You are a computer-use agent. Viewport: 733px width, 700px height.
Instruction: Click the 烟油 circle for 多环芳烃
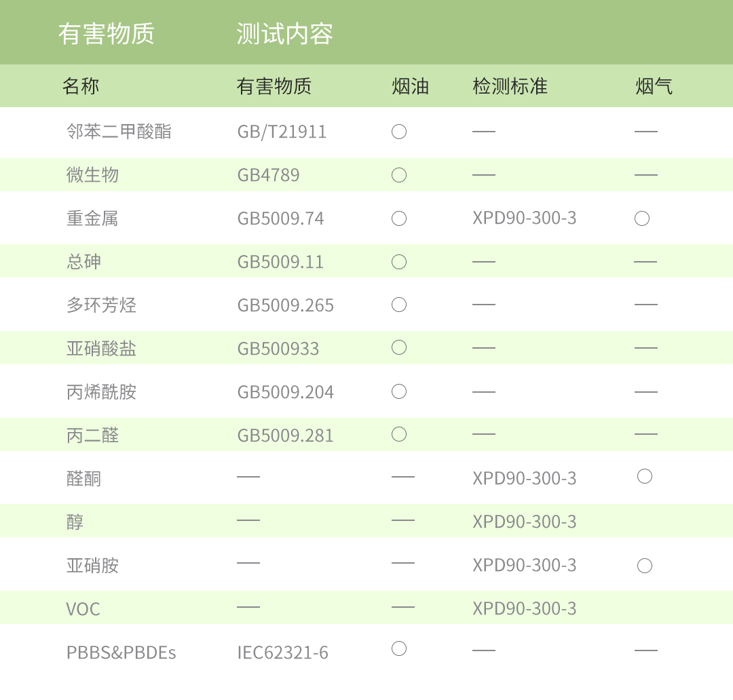[x=399, y=305]
